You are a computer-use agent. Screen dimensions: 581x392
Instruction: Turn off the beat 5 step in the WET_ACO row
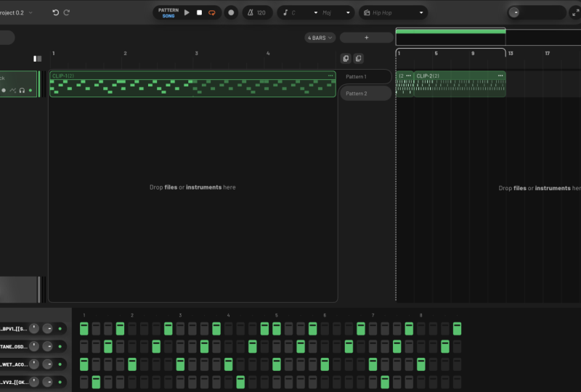tap(277, 364)
